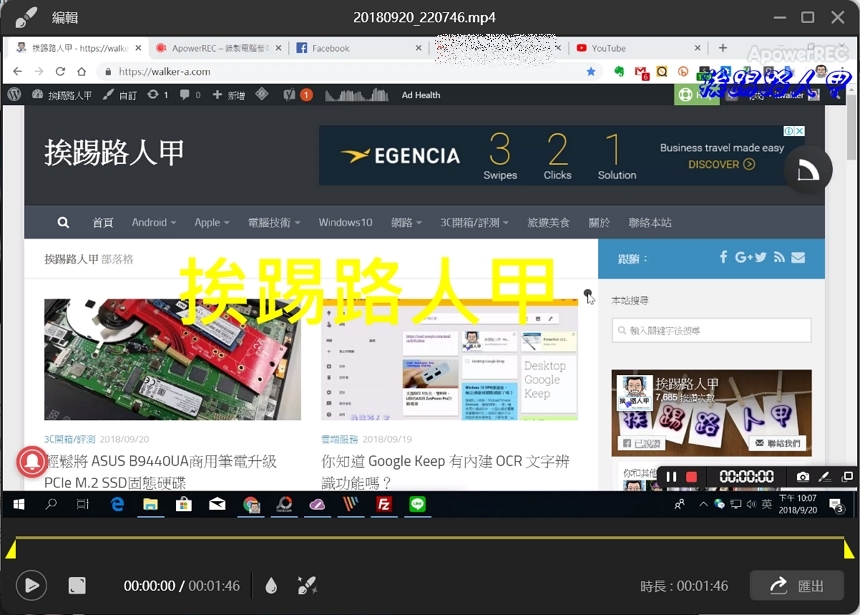
Task: Open a new browser tab
Action: (723, 48)
